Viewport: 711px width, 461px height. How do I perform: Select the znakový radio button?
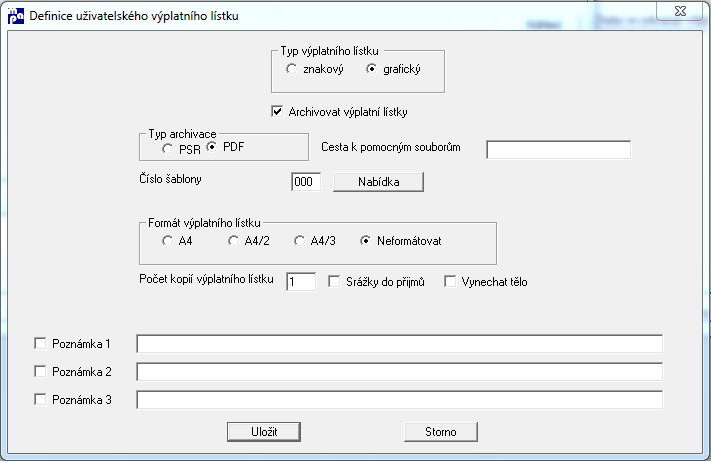click(292, 69)
